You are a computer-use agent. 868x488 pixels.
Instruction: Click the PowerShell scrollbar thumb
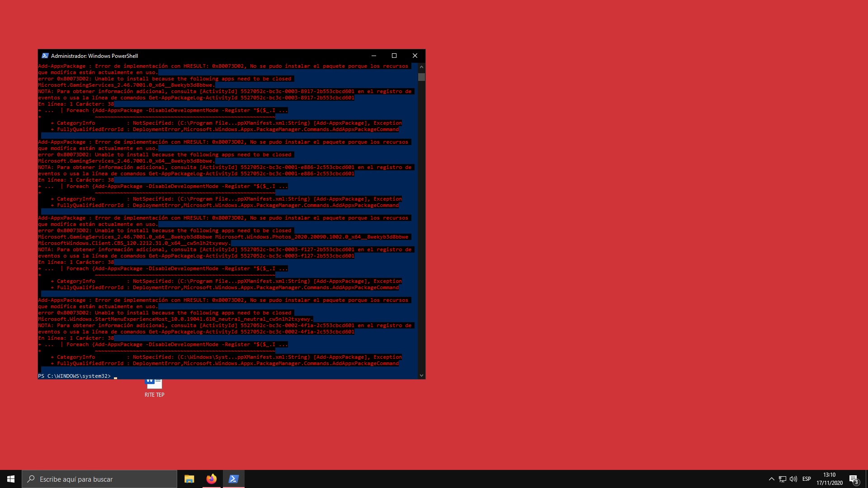click(421, 77)
